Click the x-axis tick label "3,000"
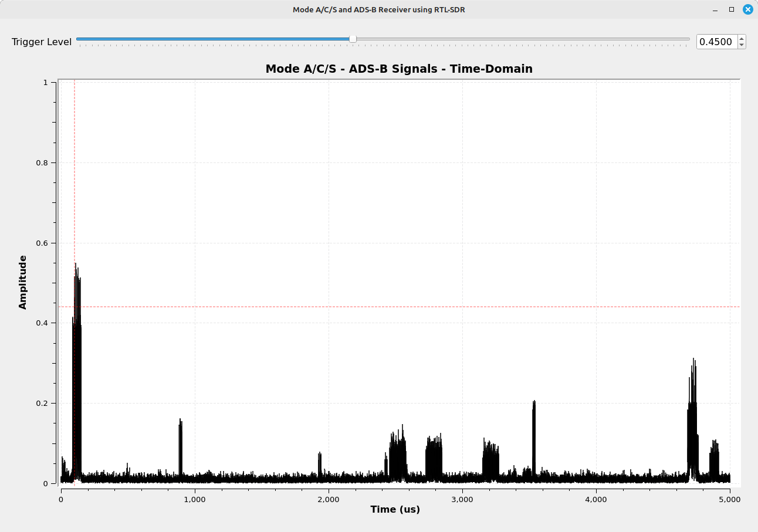This screenshot has height=532, width=758. 462,499
